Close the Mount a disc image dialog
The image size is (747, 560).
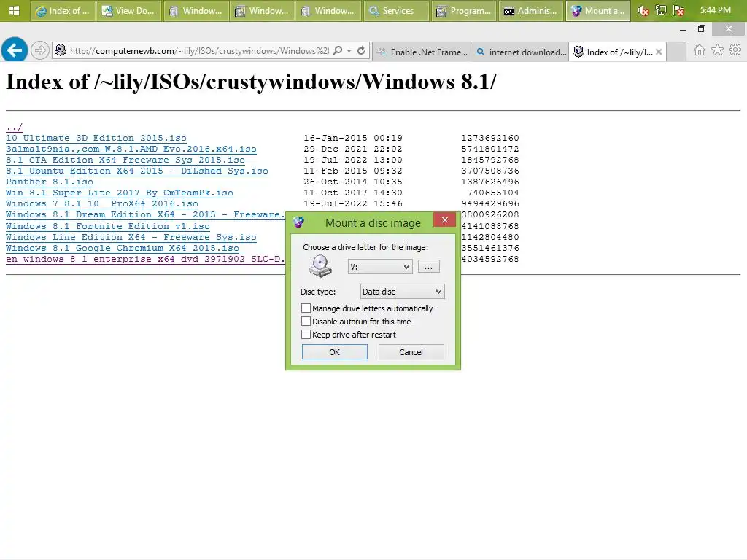point(445,219)
